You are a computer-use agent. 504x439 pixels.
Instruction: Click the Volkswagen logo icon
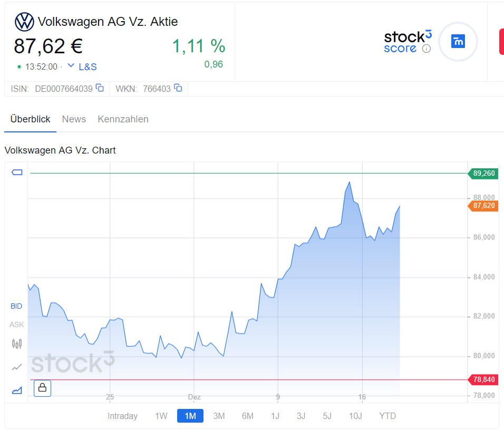24,22
